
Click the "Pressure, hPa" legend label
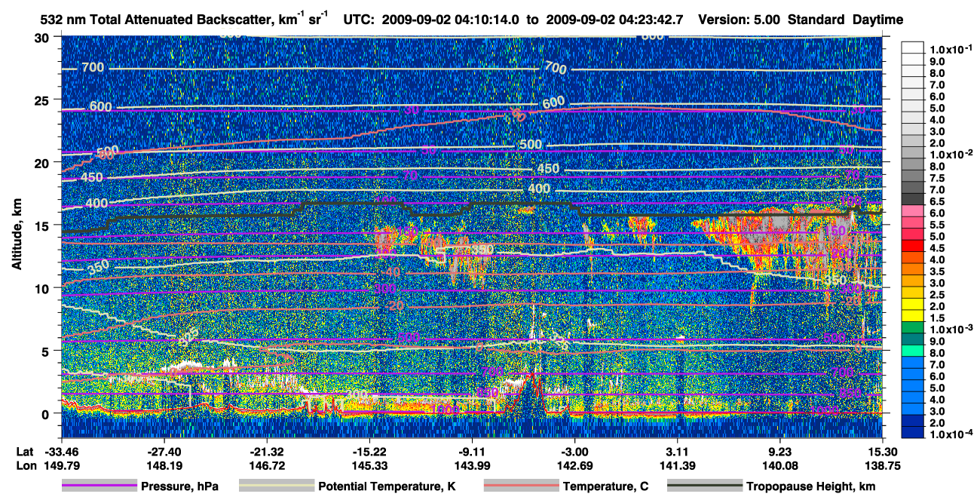click(179, 487)
